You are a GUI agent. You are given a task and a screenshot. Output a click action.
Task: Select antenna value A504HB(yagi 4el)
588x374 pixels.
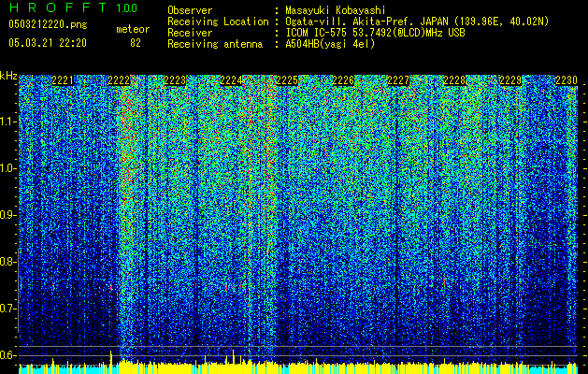click(x=330, y=44)
